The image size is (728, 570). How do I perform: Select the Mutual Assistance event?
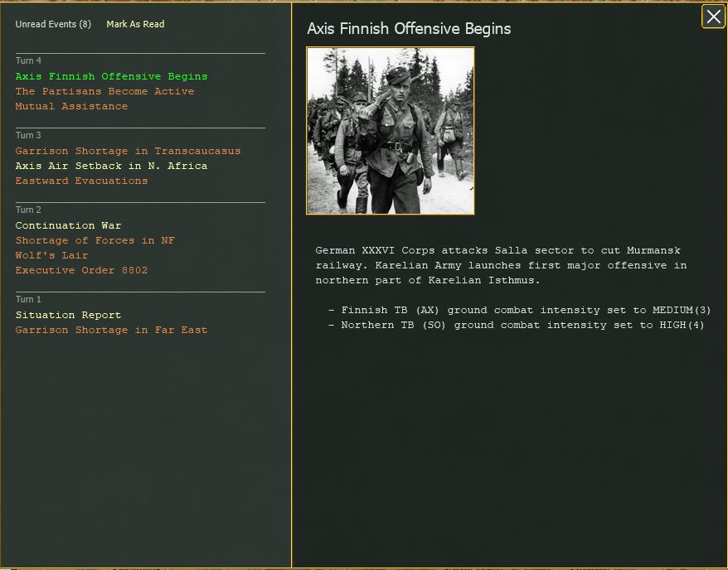pyautogui.click(x=71, y=106)
